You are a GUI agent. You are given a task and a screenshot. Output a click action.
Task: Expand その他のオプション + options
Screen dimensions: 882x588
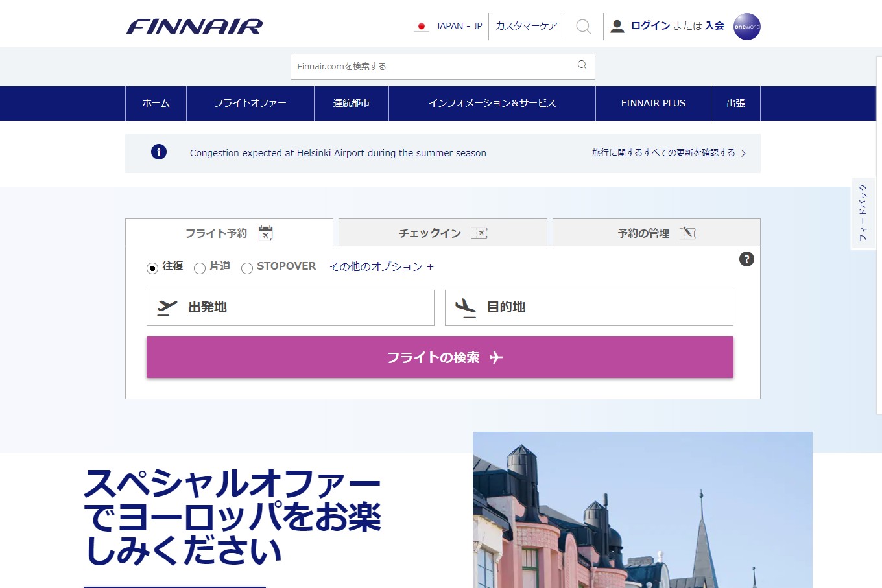point(381,266)
